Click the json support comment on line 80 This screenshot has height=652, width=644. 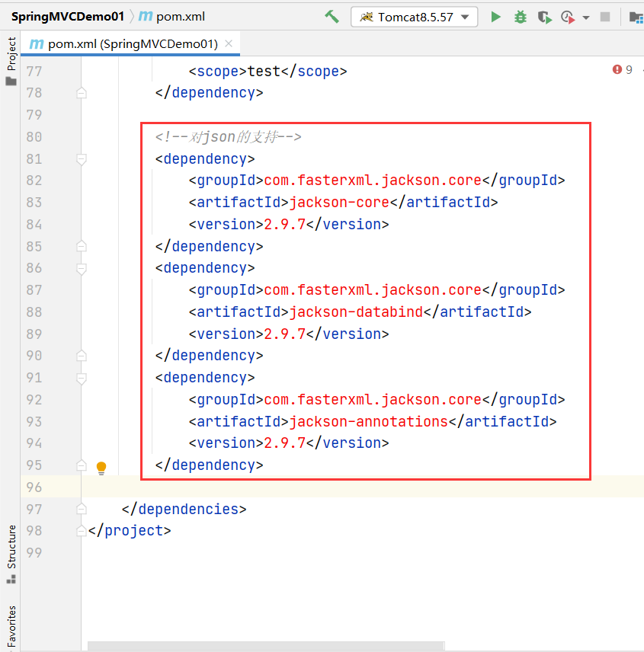229,137
